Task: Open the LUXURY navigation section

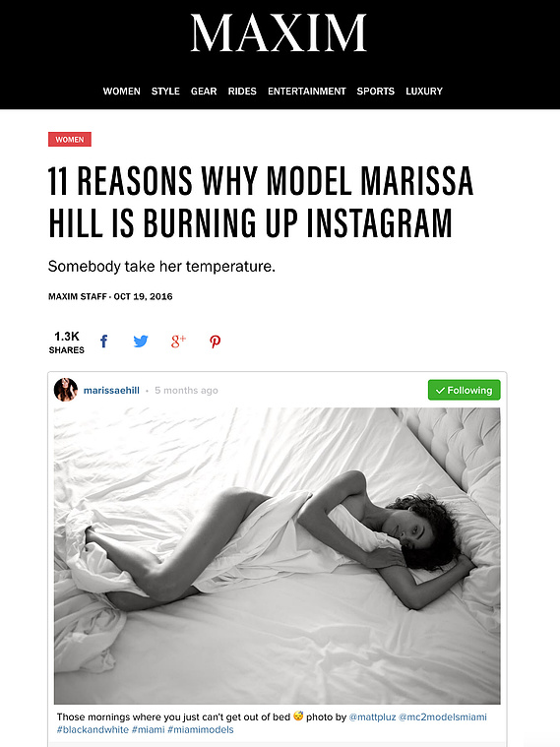Action: 424,91
